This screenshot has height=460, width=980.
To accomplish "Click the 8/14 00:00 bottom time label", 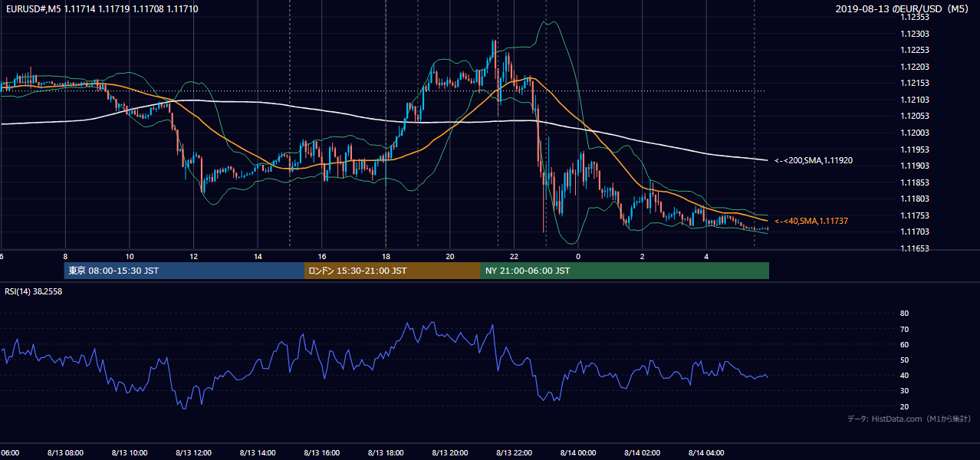I will coord(578,453).
